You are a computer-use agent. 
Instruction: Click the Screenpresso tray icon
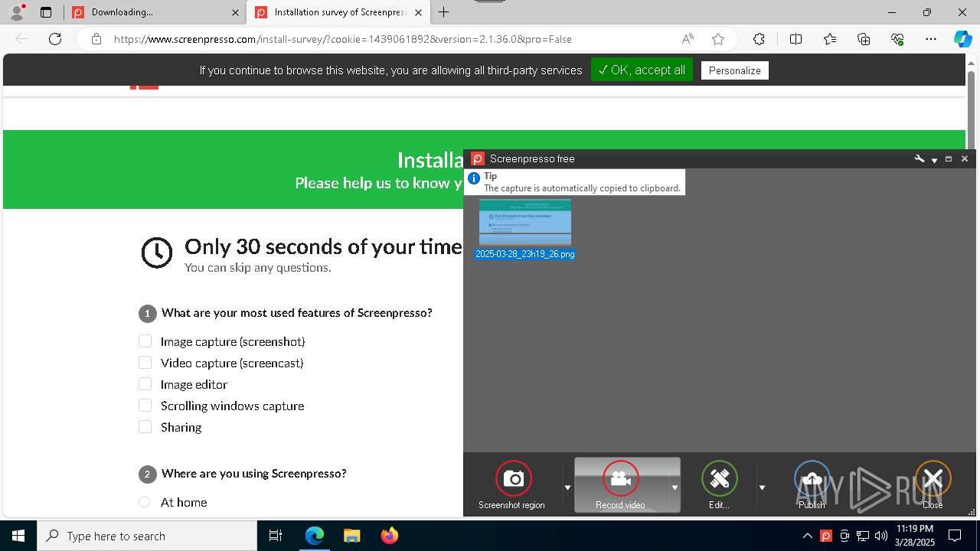826,536
